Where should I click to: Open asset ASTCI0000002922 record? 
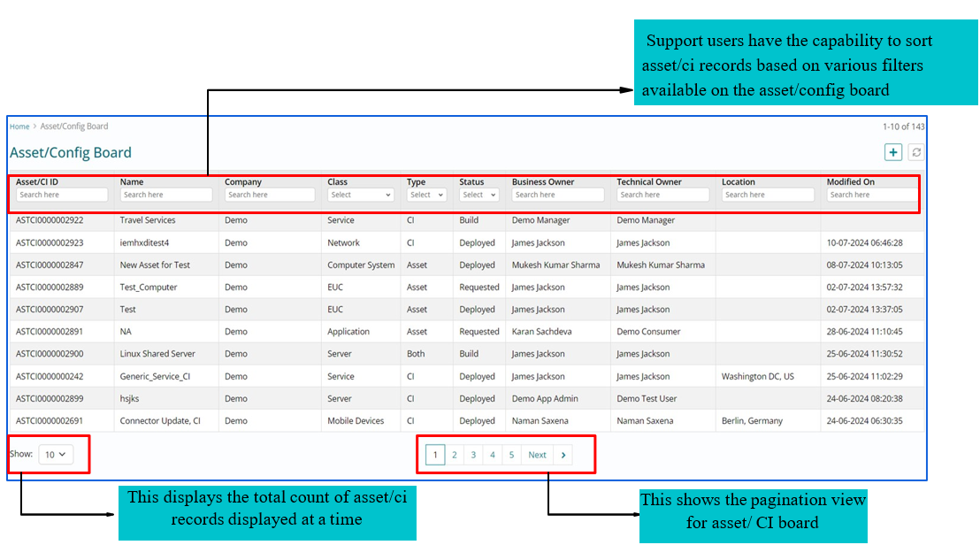pos(51,220)
